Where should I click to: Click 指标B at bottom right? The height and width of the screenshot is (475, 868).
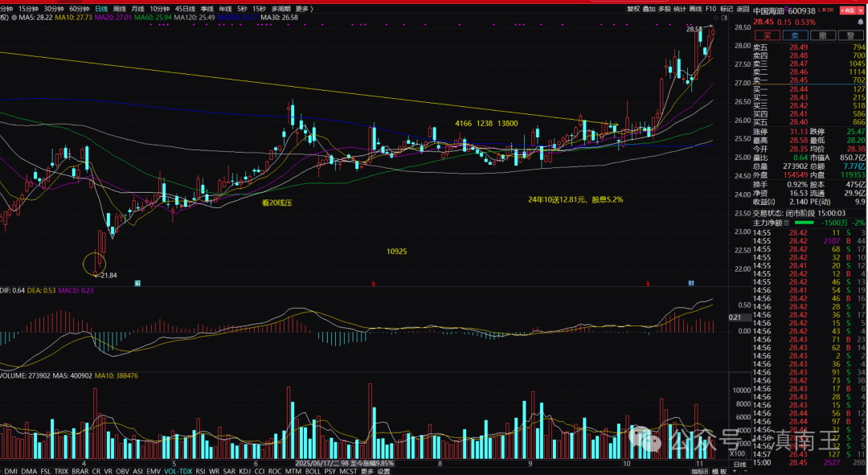[x=700, y=471]
